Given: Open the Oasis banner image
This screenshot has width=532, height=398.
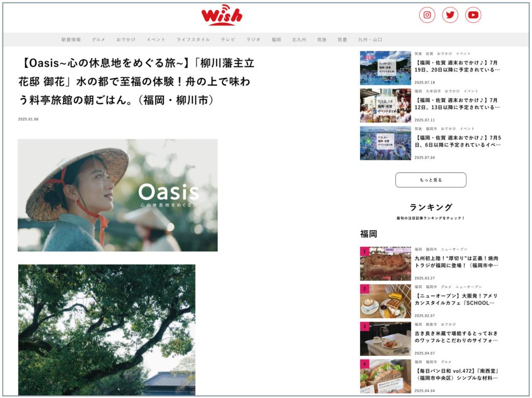Looking at the screenshot, I should tap(117, 195).
